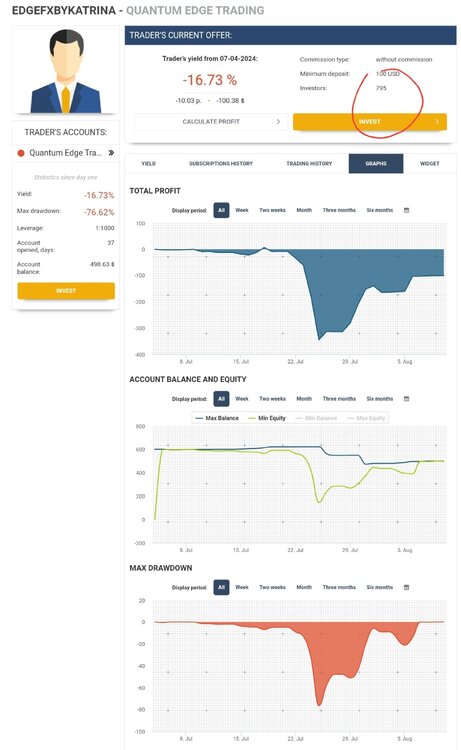Set Balance and Equity period to Two weeks
This screenshot has width=461, height=750.
coord(273,399)
